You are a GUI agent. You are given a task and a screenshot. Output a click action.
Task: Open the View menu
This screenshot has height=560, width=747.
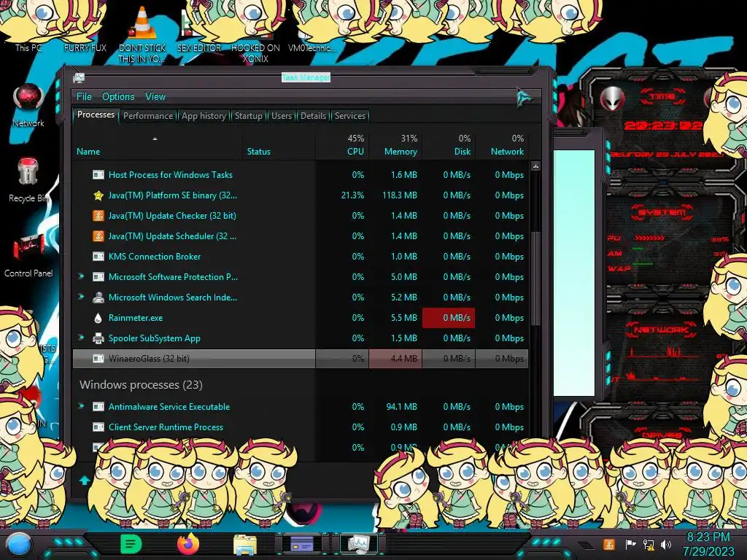(155, 97)
